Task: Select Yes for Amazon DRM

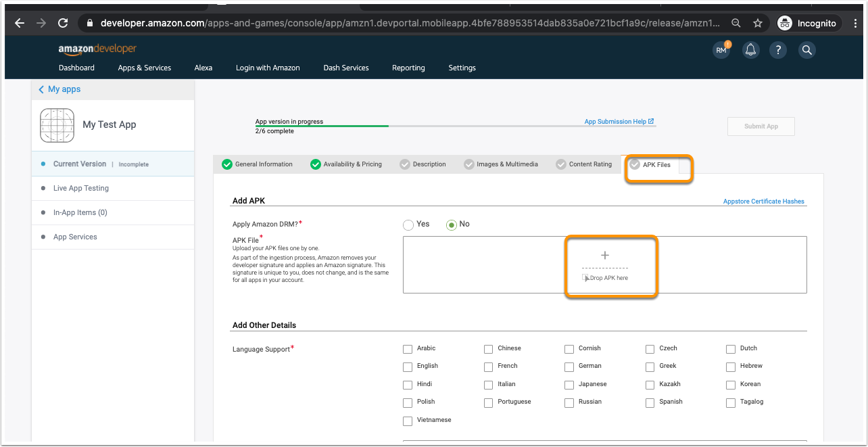Action: point(408,225)
